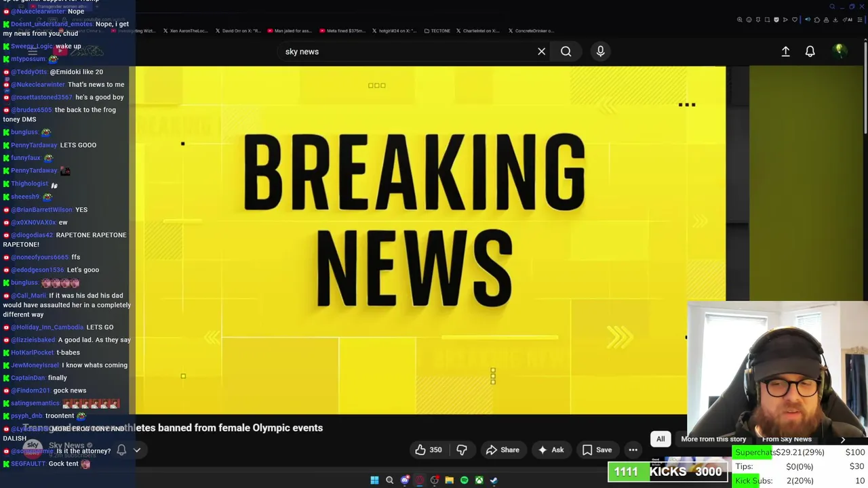Show next filter chips with arrow
The width and height of the screenshot is (868, 488).
tap(843, 439)
